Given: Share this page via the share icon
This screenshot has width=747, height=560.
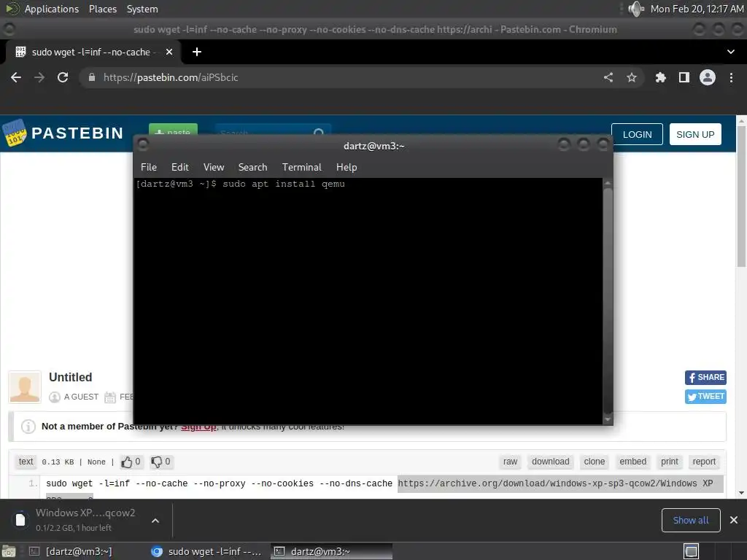Looking at the screenshot, I should pos(608,77).
